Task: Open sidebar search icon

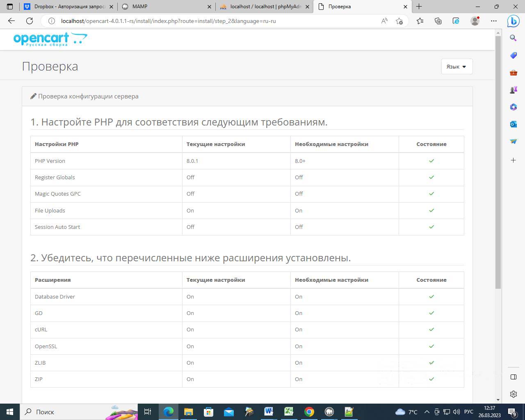Action: point(513,38)
